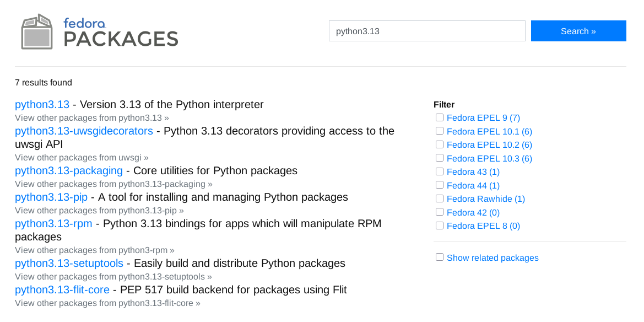The width and height of the screenshot is (644, 322).
Task: Open the python3.13-rpm package link
Action: coord(53,224)
